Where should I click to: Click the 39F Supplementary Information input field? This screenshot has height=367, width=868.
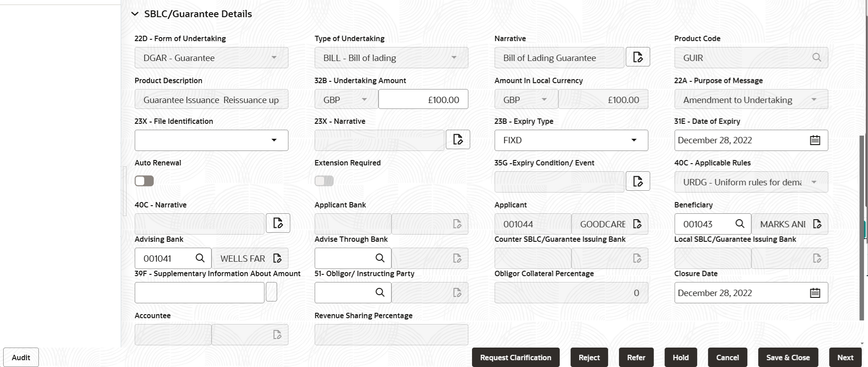[199, 292]
